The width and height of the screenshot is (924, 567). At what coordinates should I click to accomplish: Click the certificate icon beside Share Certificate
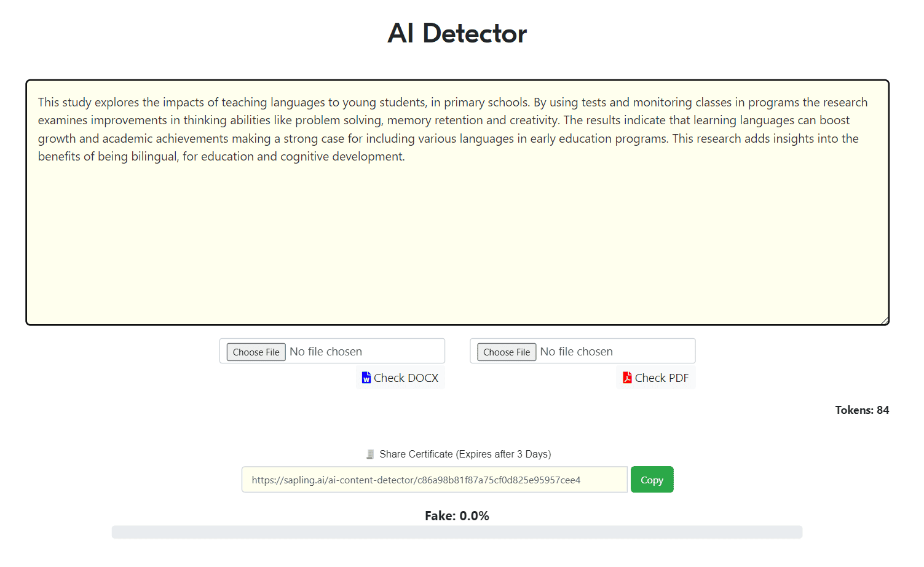(370, 454)
